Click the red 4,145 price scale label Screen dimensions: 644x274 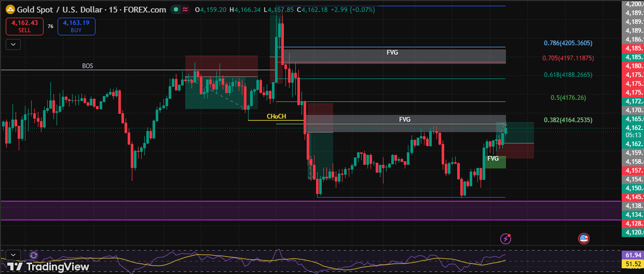tap(632, 197)
